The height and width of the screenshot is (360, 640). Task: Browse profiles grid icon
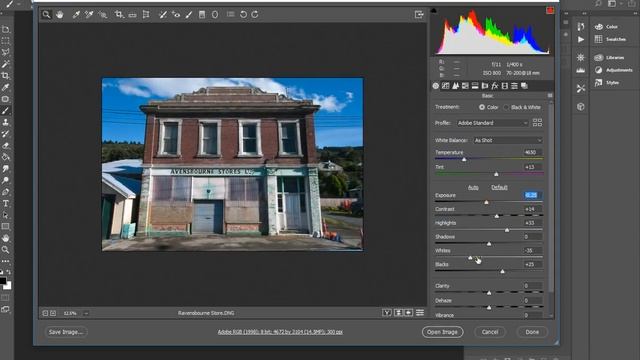[x=538, y=122]
